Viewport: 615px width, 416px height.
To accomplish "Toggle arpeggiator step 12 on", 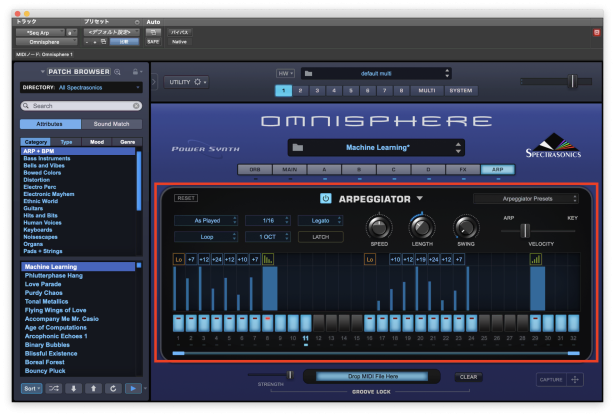I will 319,323.
